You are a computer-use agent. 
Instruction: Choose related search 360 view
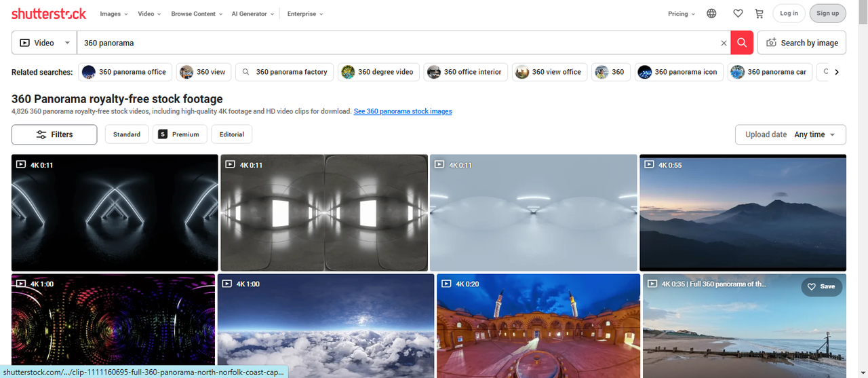point(204,72)
